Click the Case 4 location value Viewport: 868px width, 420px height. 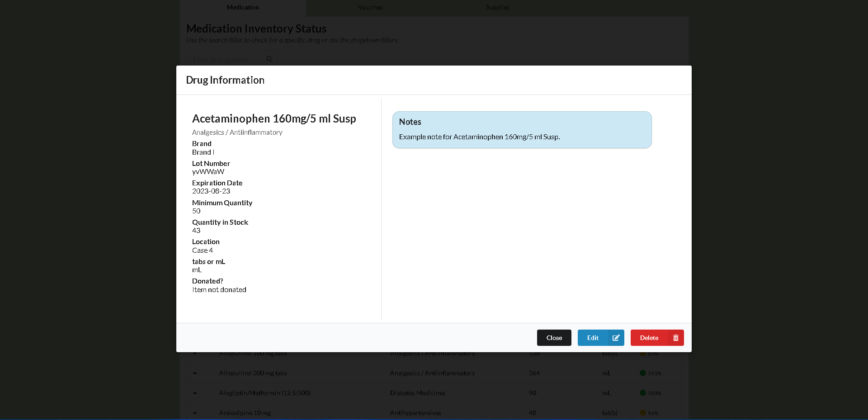pyautogui.click(x=203, y=250)
